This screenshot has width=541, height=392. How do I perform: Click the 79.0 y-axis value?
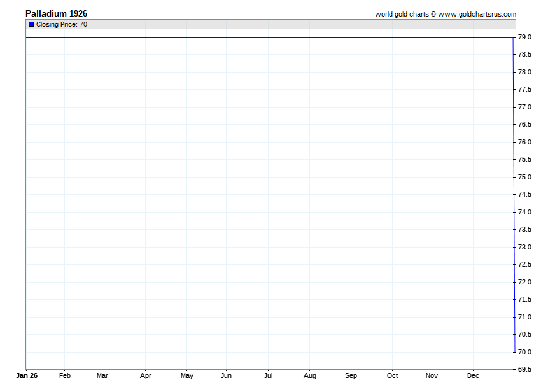[x=525, y=37]
